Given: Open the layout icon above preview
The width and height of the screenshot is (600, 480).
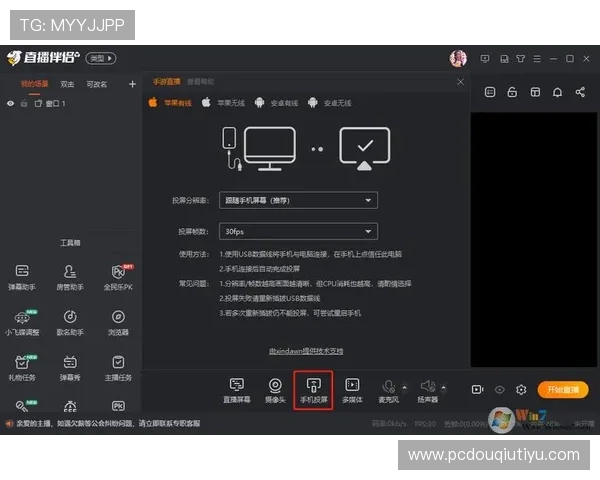Looking at the screenshot, I should 535,92.
